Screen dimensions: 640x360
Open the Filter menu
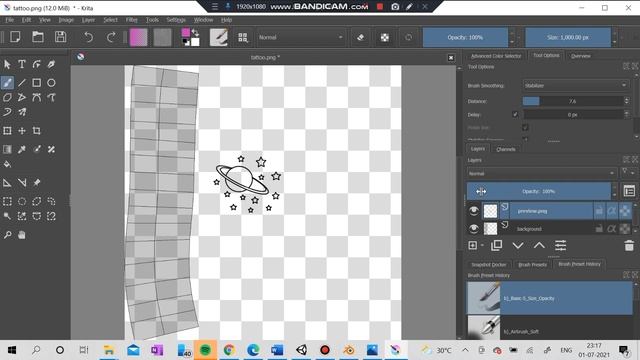131,20
